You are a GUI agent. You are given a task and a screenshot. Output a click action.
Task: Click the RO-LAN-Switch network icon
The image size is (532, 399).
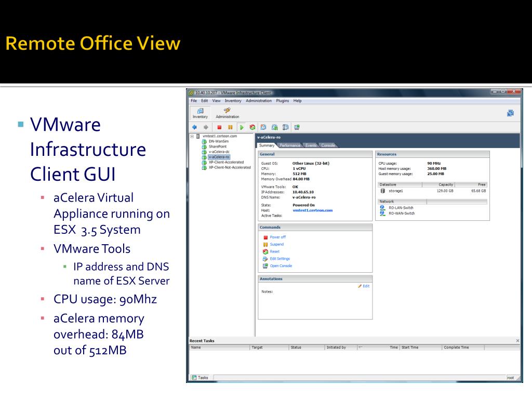[382, 208]
